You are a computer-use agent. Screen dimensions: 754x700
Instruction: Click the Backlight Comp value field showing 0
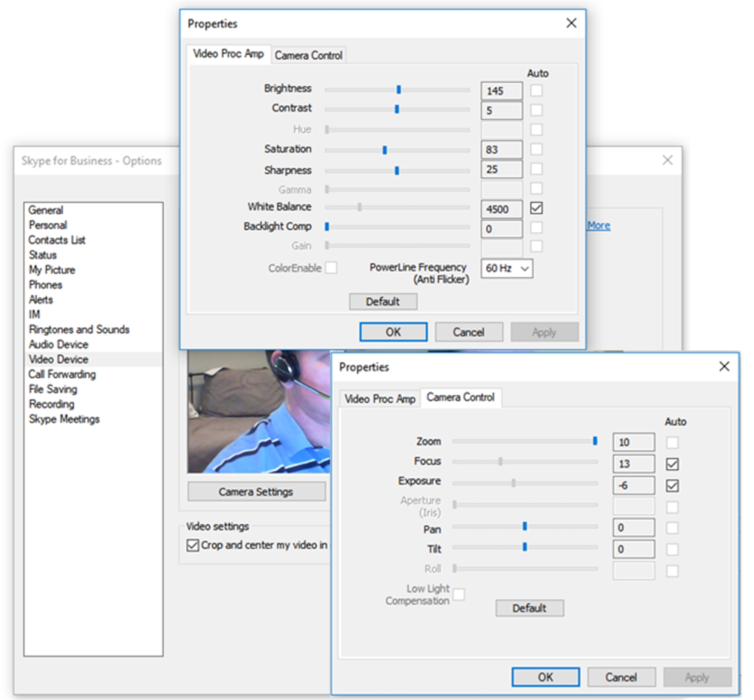(x=501, y=229)
